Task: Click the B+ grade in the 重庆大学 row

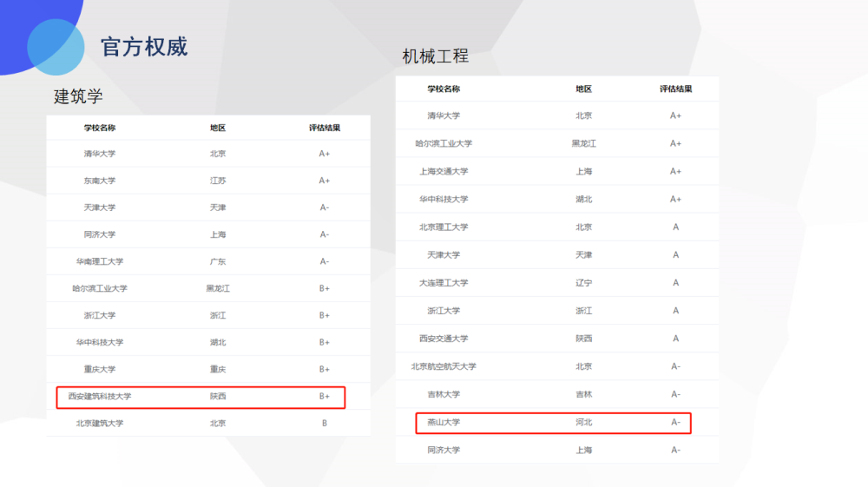Action: pyautogui.click(x=325, y=369)
